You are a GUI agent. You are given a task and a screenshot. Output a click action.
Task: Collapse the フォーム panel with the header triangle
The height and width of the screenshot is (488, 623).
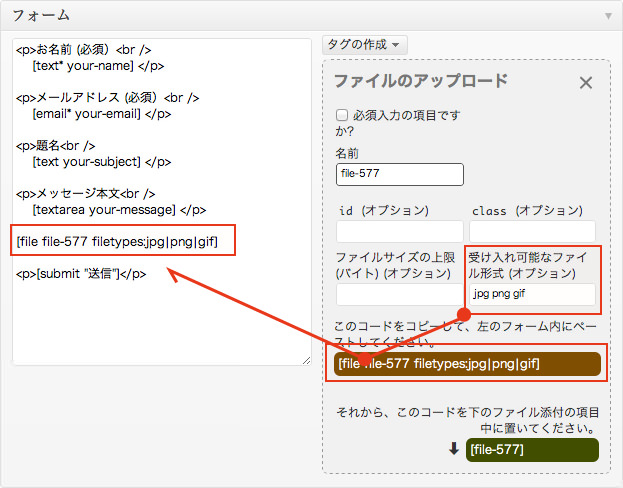click(608, 16)
